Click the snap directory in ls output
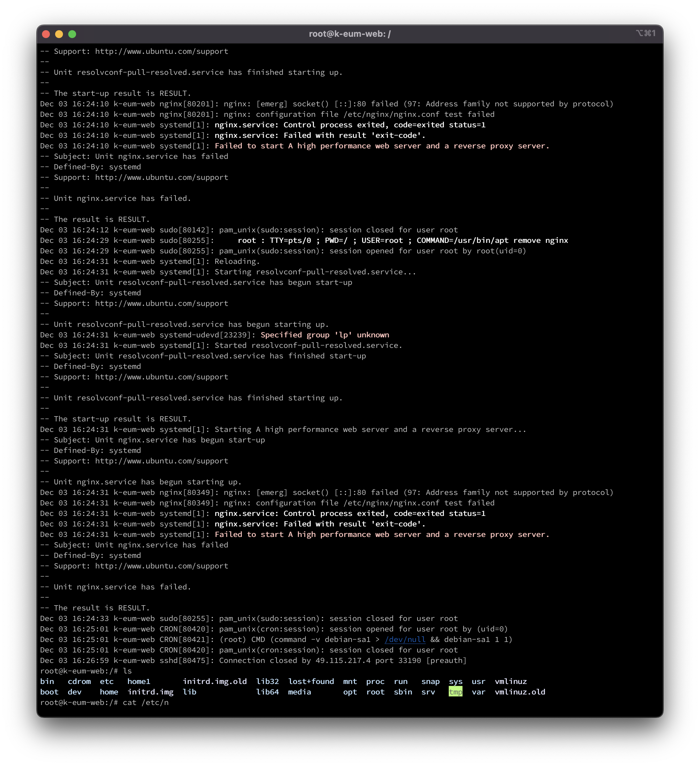Image resolution: width=700 pixels, height=766 pixels. coord(430,682)
